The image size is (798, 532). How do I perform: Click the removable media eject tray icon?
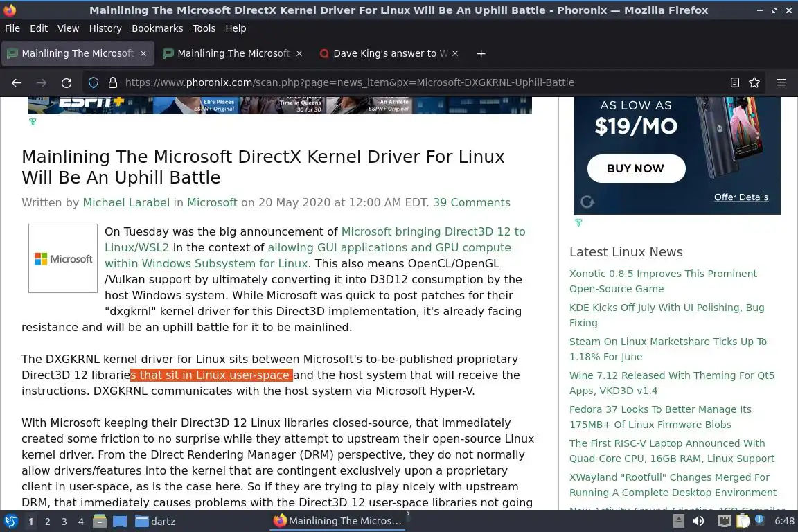[x=678, y=521]
